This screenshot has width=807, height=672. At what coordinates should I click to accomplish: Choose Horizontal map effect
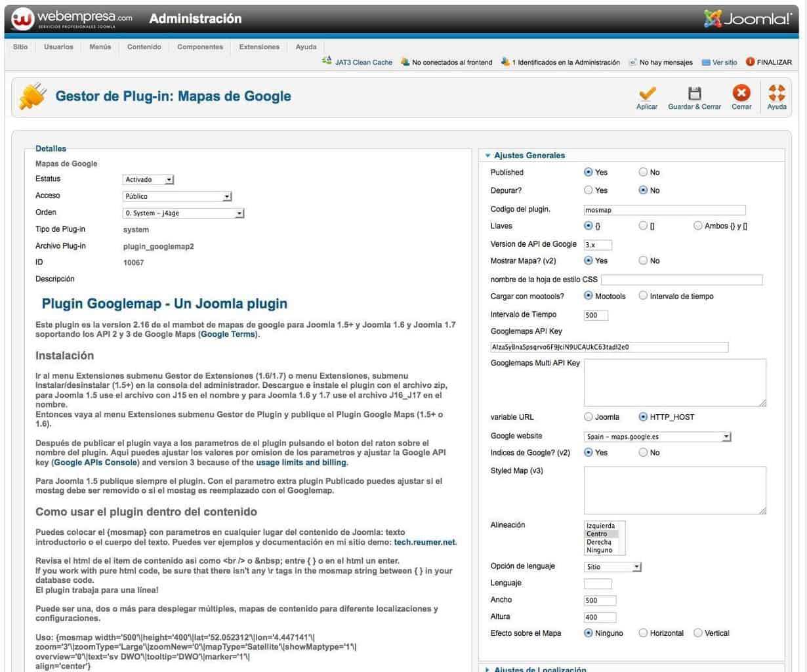coord(644,633)
